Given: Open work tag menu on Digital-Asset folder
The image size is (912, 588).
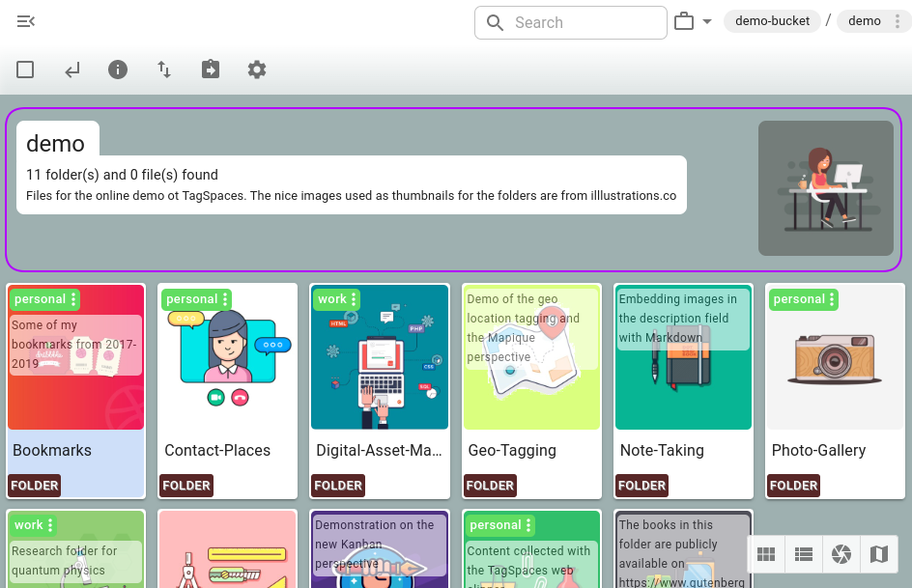Looking at the screenshot, I should pos(354,299).
